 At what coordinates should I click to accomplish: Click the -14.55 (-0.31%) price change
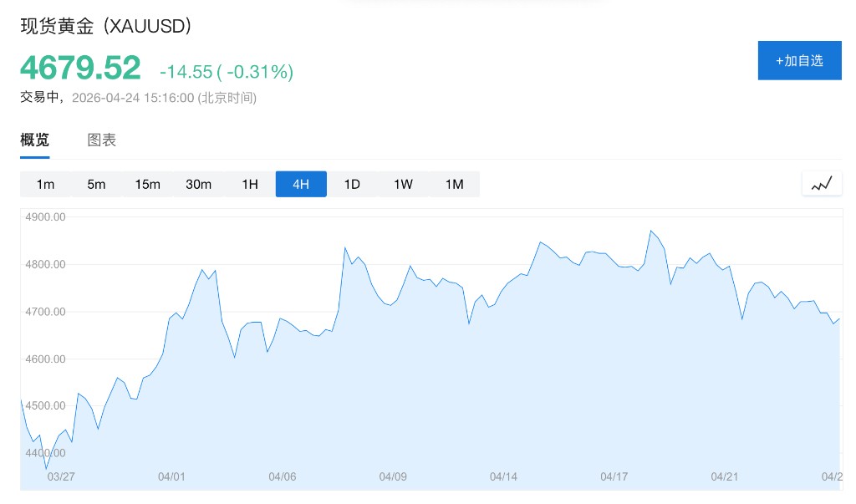click(227, 72)
